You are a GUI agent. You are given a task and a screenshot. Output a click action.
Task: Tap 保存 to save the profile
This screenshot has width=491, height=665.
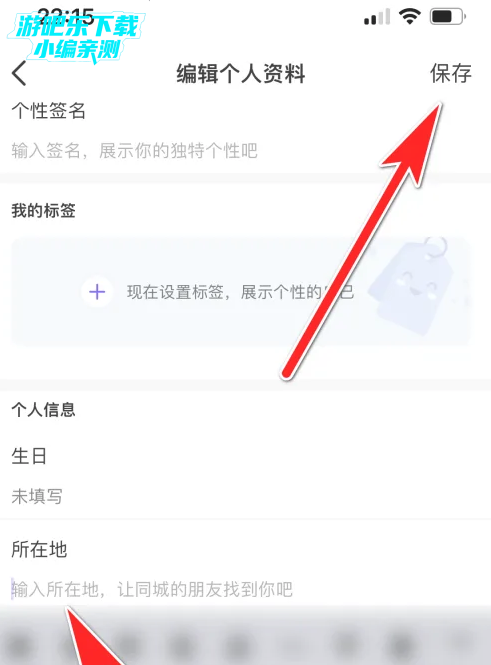click(451, 73)
